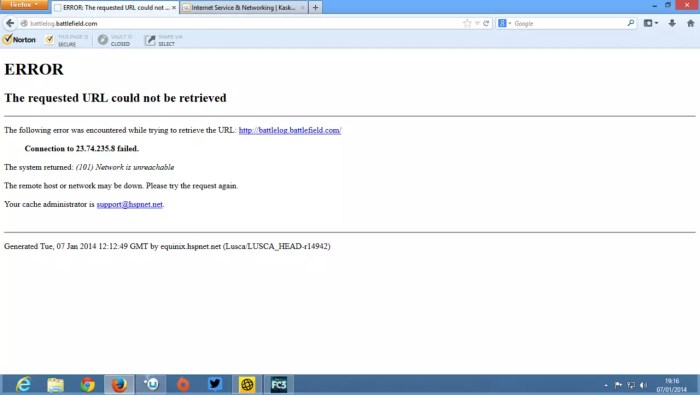Click the site identity globe icon
The width and height of the screenshot is (700, 395).
pyautogui.click(x=24, y=23)
